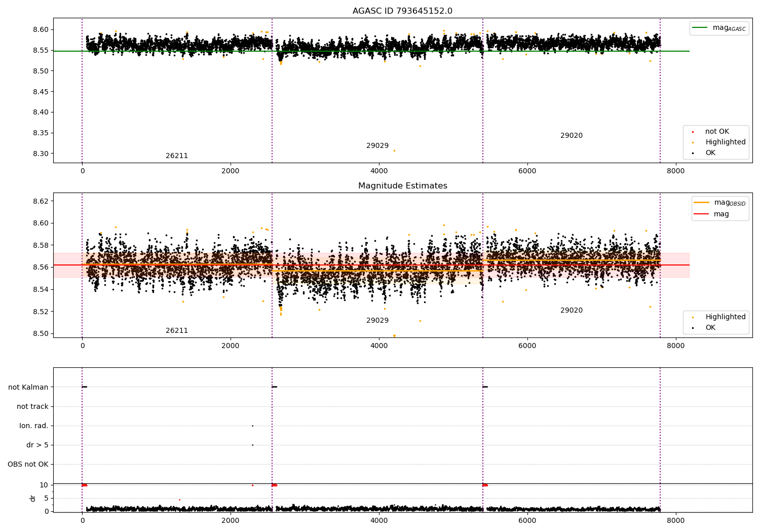The image size is (760, 532).
Task: Click the 8.62 y-tick in the middle plot
Action: point(41,201)
